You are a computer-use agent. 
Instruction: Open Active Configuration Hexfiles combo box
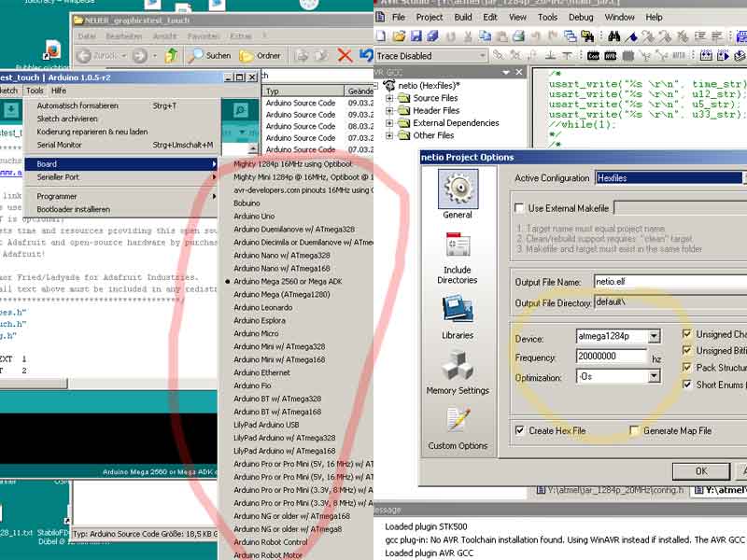(671, 178)
